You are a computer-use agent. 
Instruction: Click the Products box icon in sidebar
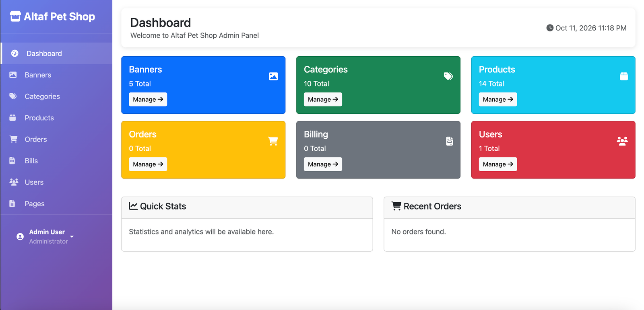[x=13, y=118]
